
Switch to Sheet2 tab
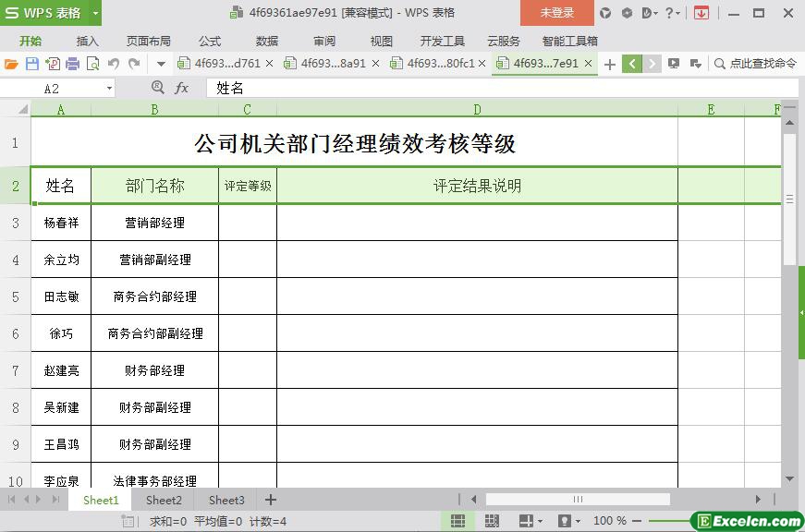click(164, 500)
